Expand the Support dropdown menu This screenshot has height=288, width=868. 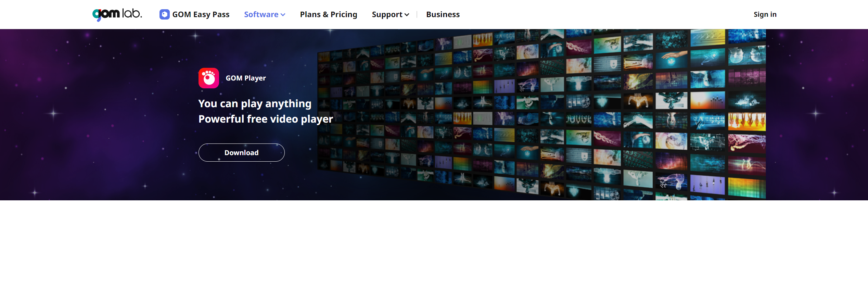coord(390,14)
